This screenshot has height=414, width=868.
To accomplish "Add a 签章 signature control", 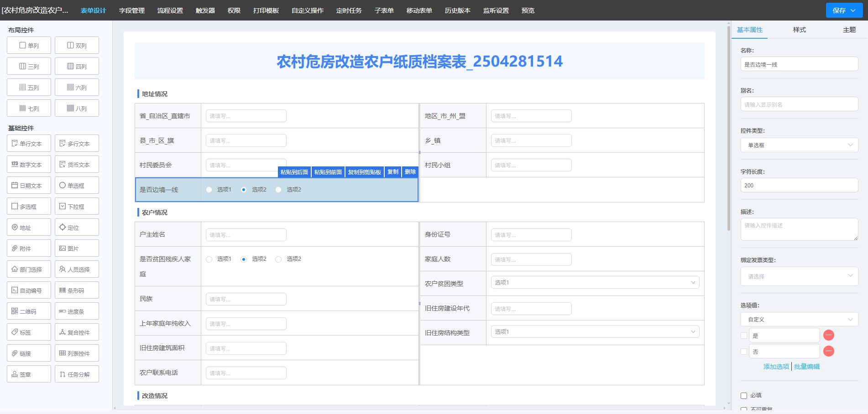I will 29,374.
